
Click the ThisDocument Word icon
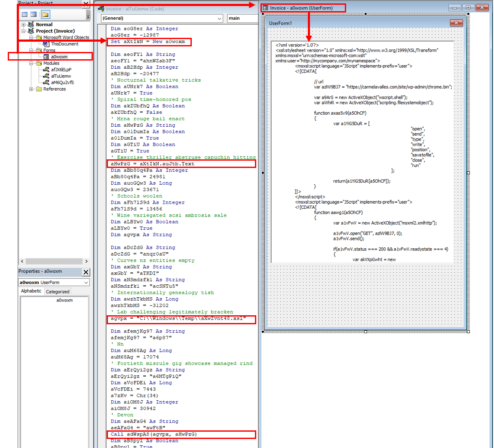46,44
